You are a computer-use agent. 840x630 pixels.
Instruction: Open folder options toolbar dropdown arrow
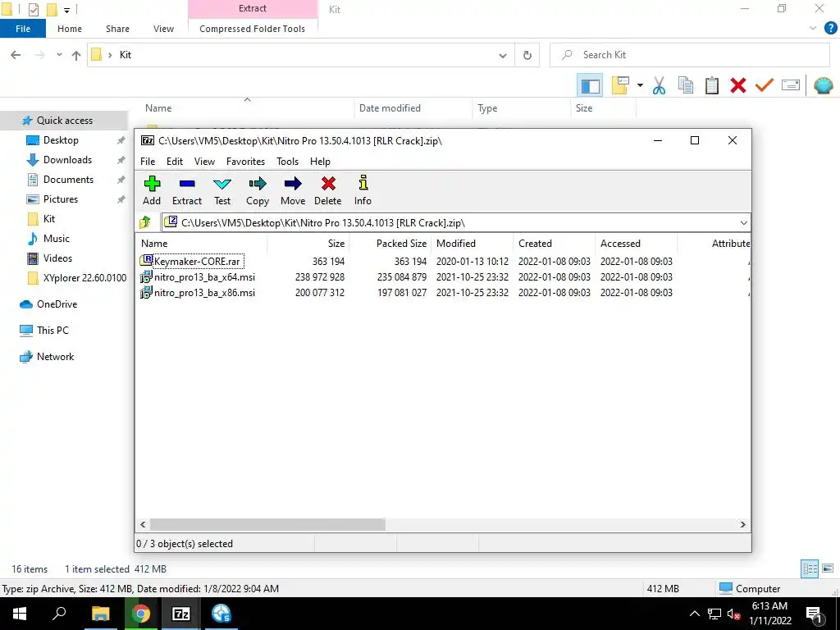640,85
